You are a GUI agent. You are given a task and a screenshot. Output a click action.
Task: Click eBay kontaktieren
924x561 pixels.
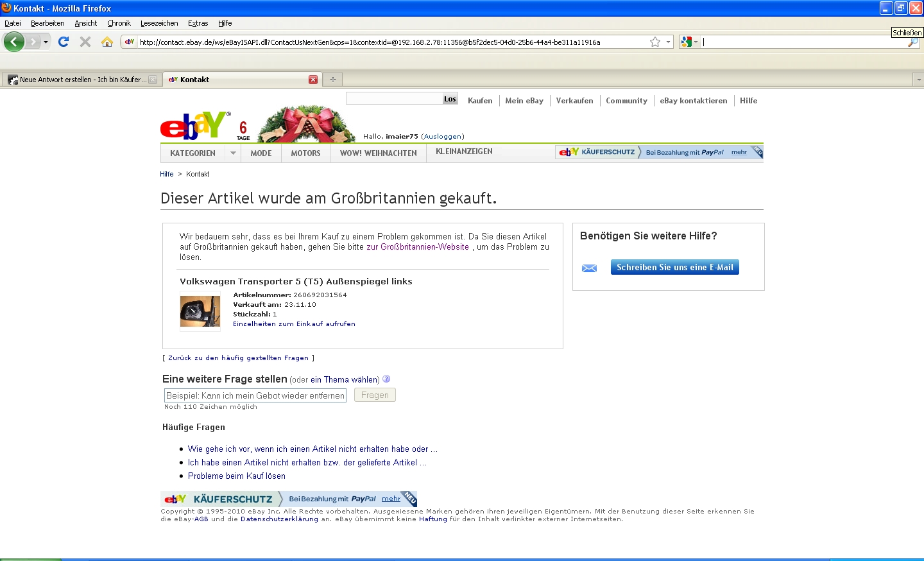pos(694,101)
